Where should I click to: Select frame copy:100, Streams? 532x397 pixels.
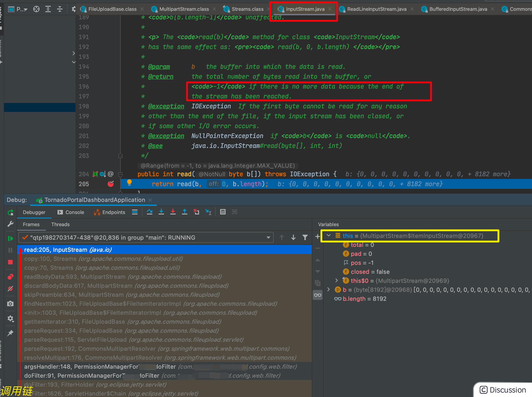[165, 259]
